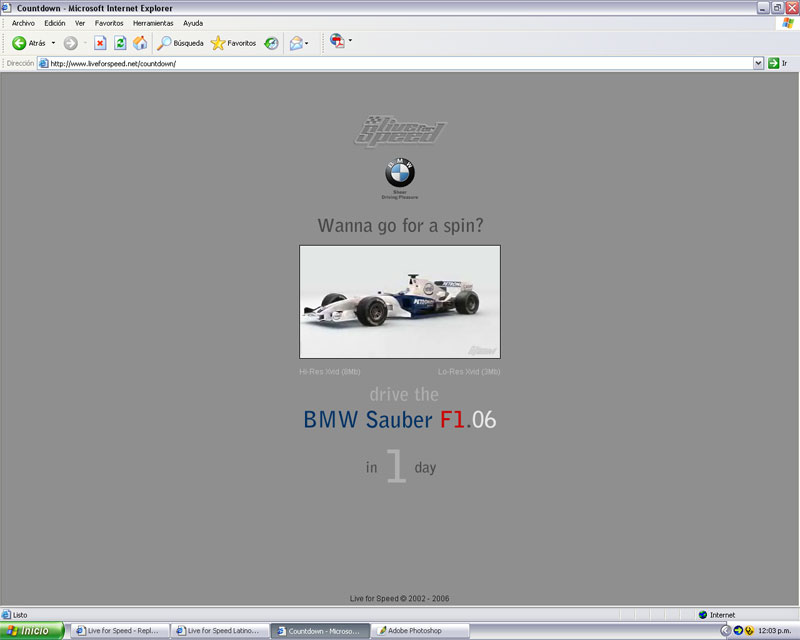
Task: Click the Wanna go for a spin? text
Action: (x=400, y=226)
